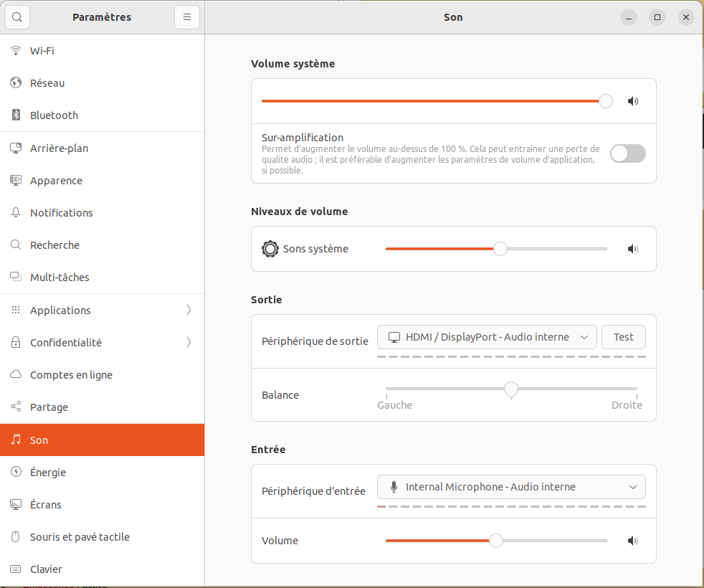Open Réseau settings panel

click(102, 83)
